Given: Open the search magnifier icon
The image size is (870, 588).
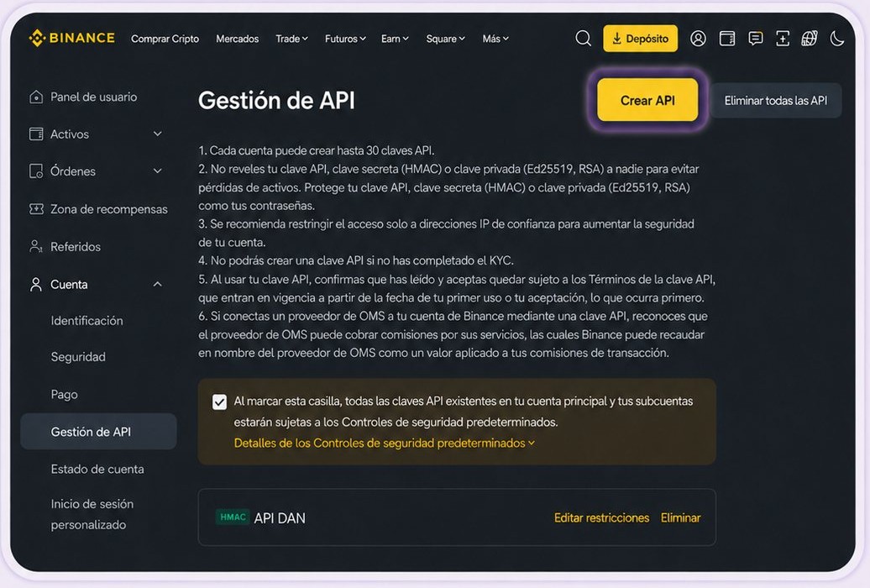Looking at the screenshot, I should [x=583, y=39].
